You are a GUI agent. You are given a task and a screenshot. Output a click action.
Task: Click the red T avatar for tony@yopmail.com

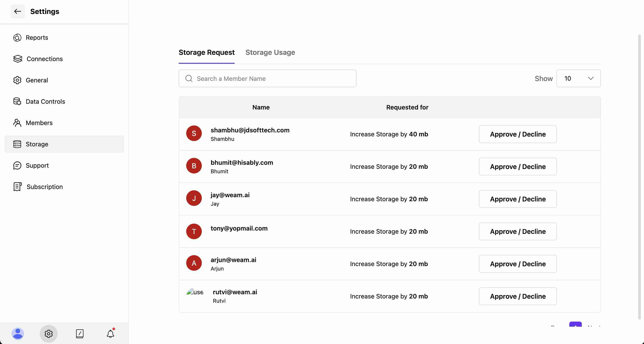tap(194, 231)
